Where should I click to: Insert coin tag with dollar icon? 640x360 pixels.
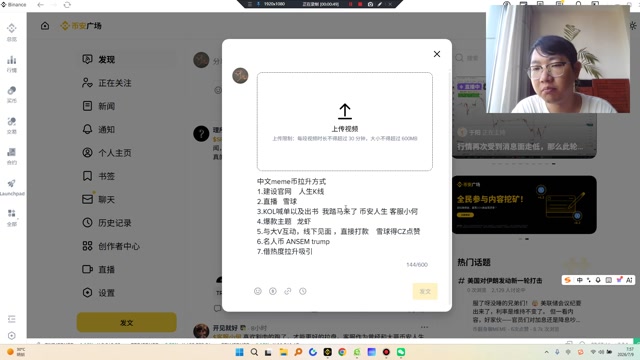click(x=273, y=291)
